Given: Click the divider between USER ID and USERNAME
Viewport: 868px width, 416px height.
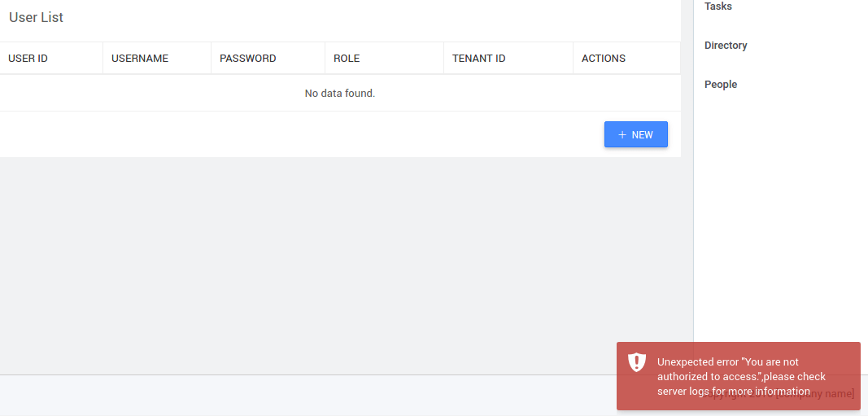Looking at the screenshot, I should [x=103, y=59].
